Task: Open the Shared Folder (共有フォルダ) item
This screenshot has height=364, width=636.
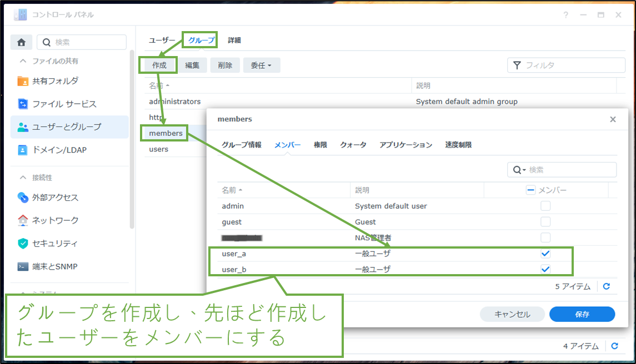Action: [x=70, y=81]
